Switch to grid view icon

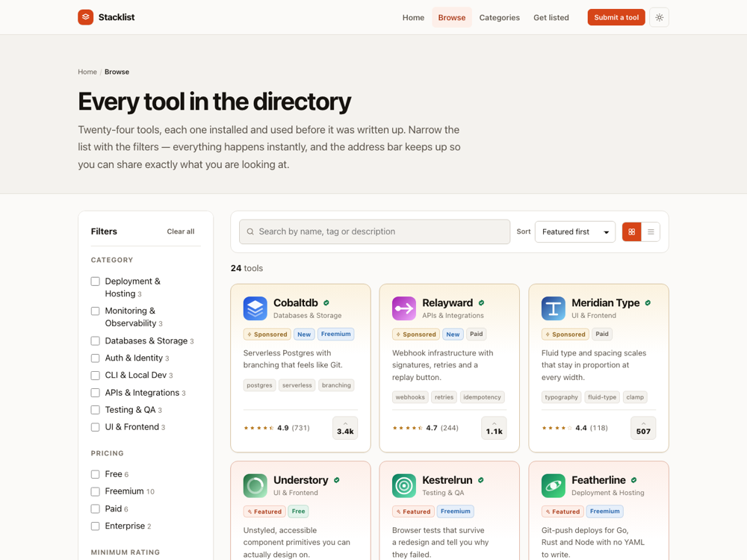pos(632,232)
